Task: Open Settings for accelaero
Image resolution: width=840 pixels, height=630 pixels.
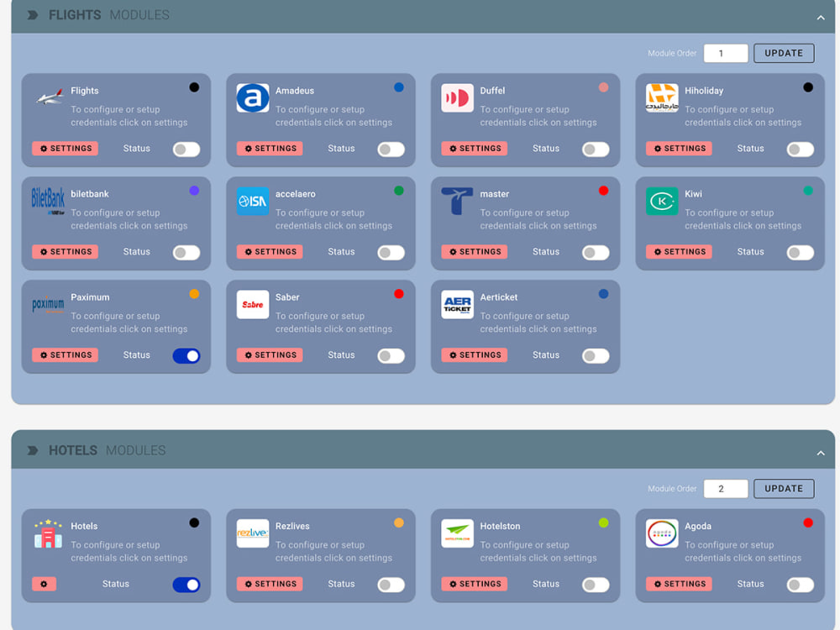Action: click(270, 252)
